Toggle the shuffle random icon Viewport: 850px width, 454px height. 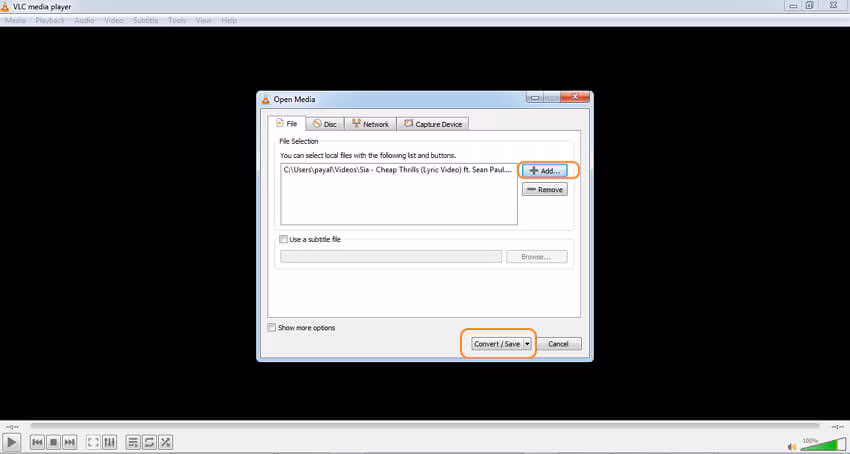click(x=166, y=442)
